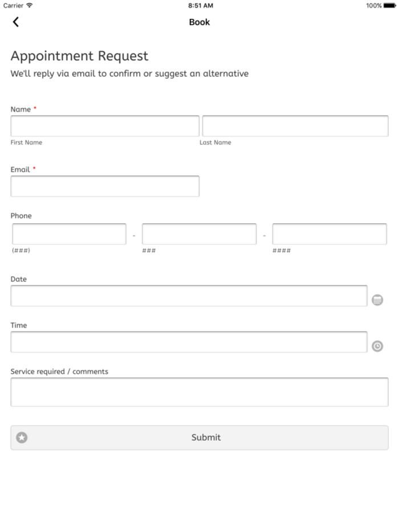399x532 pixels.
Task: Focus the Email input field
Action: tap(105, 186)
